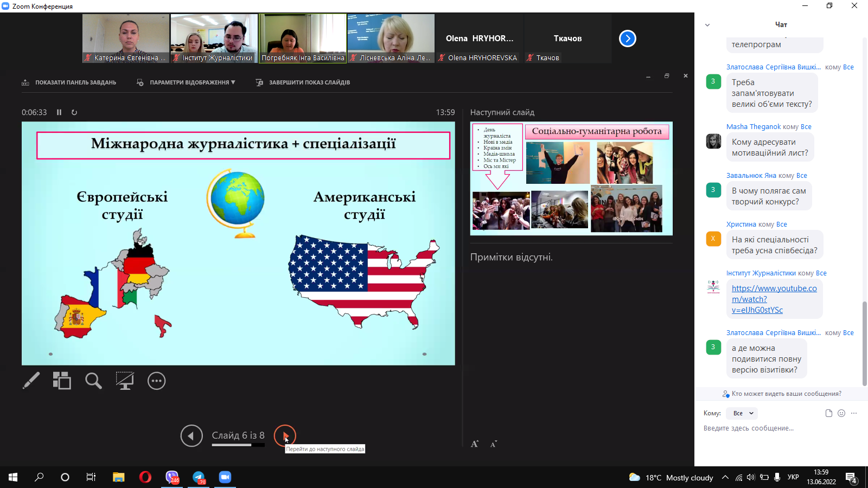This screenshot has height=488, width=868.
Task: Open the Кому recipient dropdown
Action: [743, 413]
